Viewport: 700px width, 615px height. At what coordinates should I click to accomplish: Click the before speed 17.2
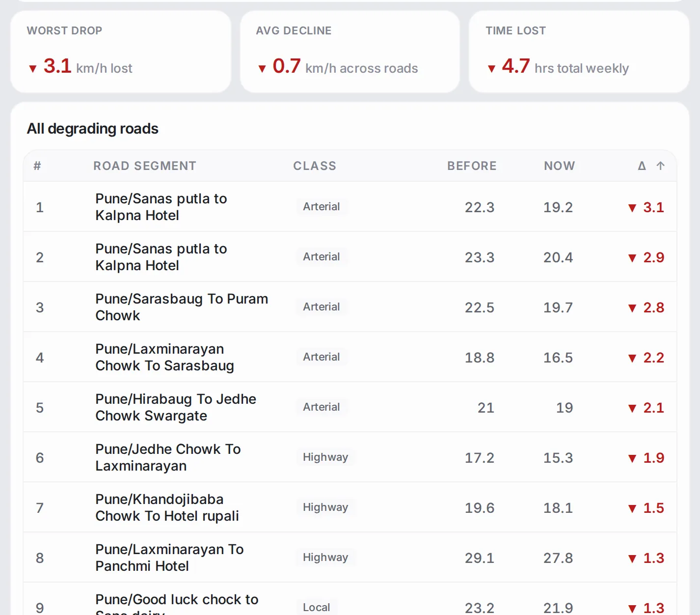(480, 458)
